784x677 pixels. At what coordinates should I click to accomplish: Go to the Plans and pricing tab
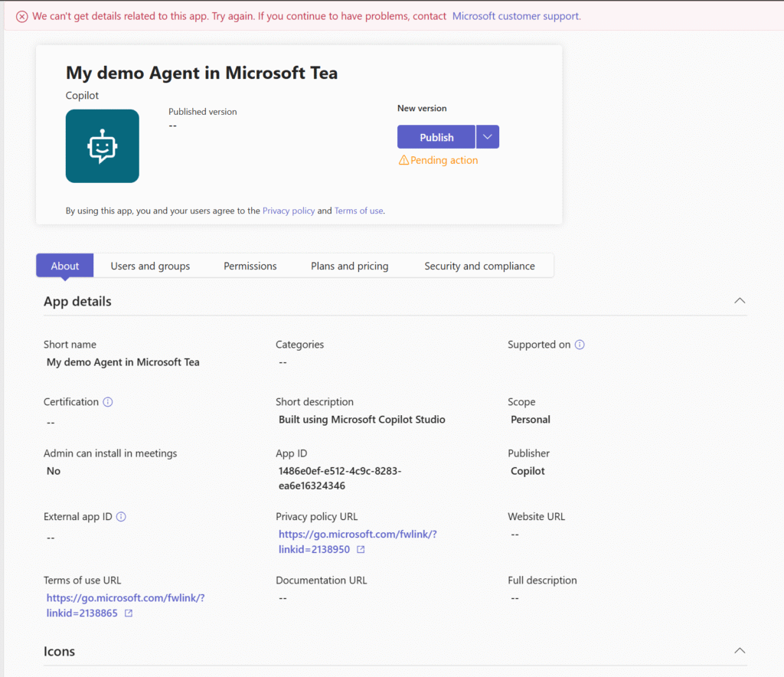pyautogui.click(x=349, y=266)
